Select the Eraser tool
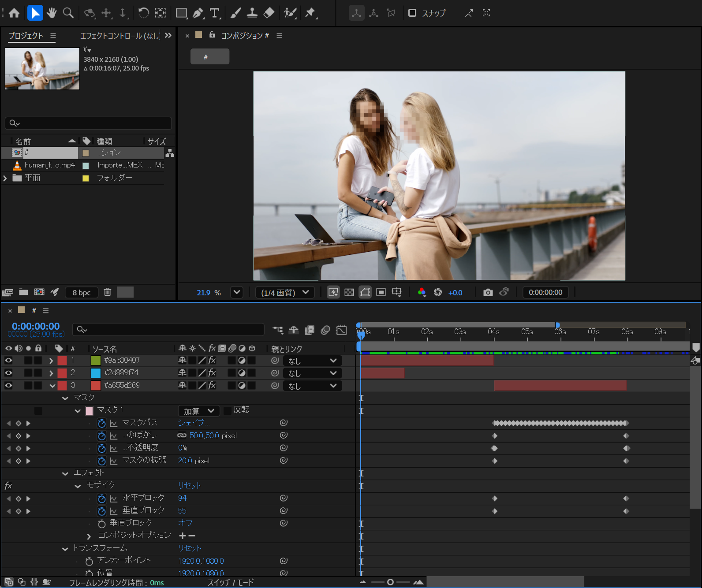Screen dimensions: 702x588 pyautogui.click(x=269, y=13)
